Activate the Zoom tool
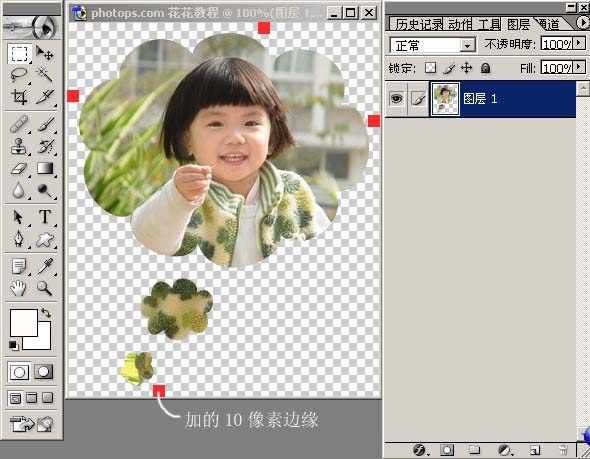 tap(44, 288)
